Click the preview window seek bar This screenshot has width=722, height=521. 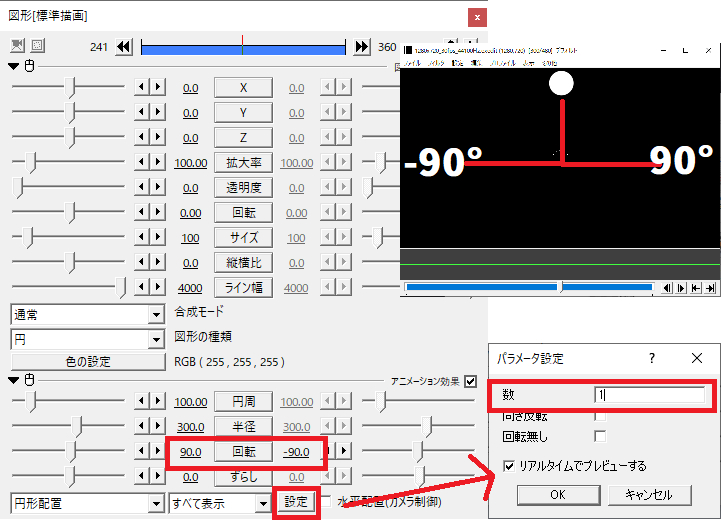(x=529, y=287)
